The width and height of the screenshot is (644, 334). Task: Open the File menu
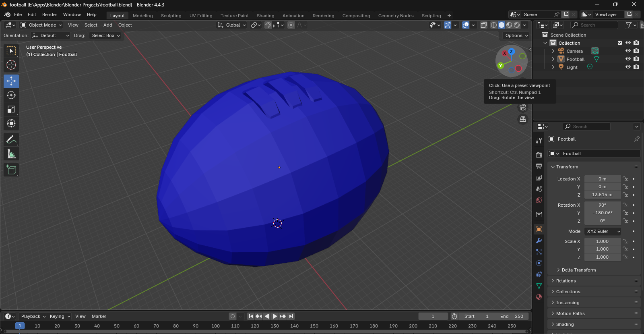click(18, 15)
